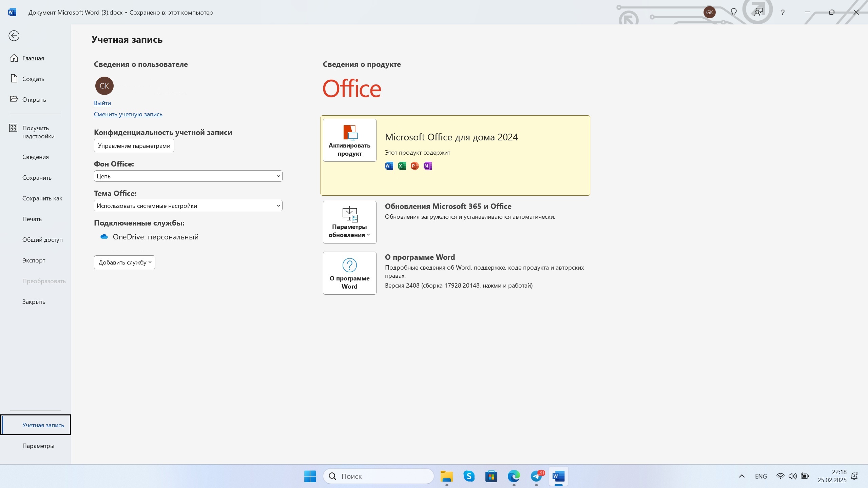Click the О программе Word button
Image resolution: width=868 pixels, height=488 pixels.
click(349, 273)
